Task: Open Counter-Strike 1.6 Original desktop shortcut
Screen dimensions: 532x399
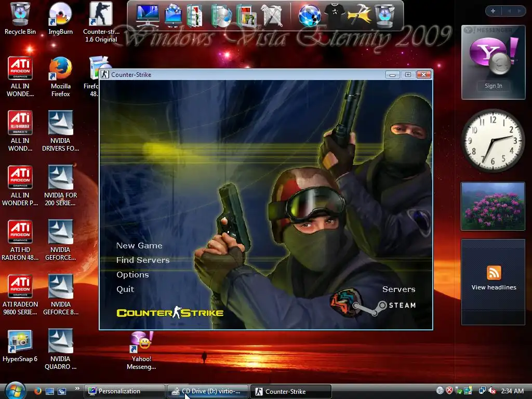Action: point(101,22)
